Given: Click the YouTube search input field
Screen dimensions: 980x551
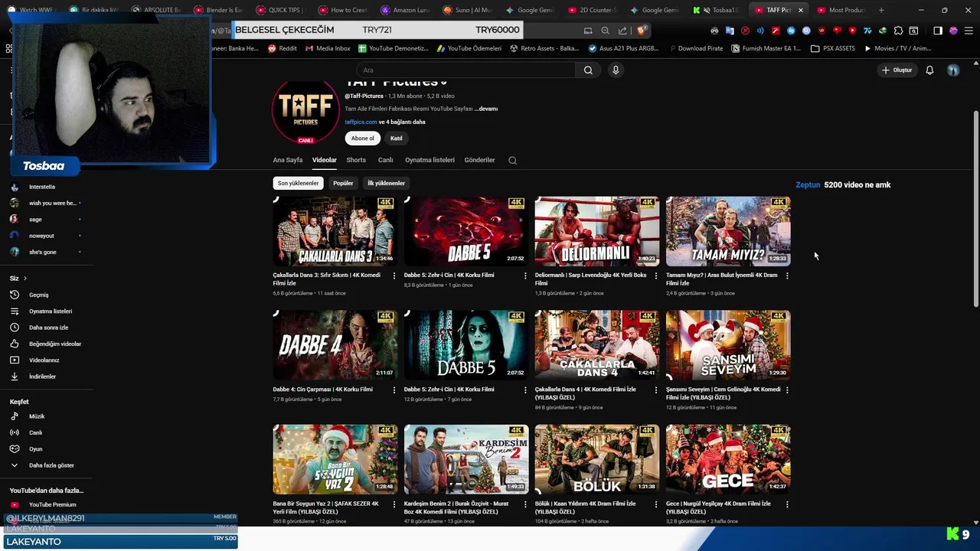Looking at the screenshot, I should pyautogui.click(x=467, y=70).
